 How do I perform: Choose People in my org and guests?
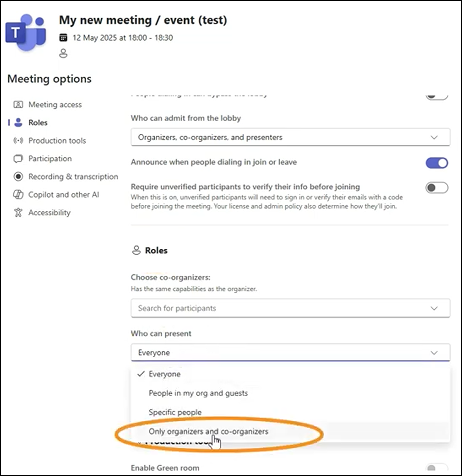[x=198, y=393]
